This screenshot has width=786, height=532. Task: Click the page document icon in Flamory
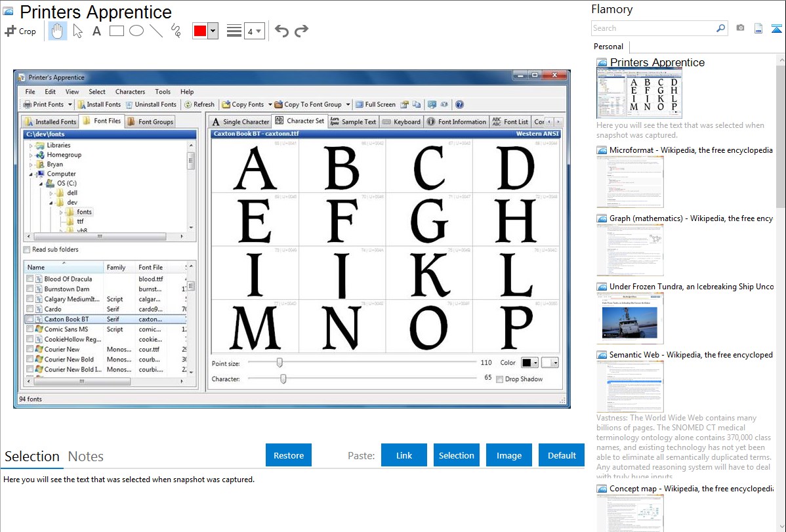(x=758, y=28)
